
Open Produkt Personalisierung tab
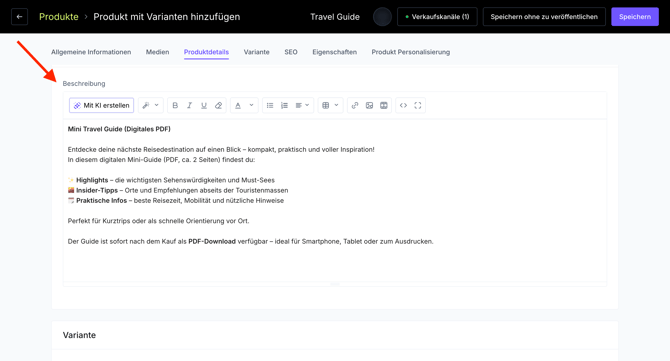[x=411, y=52]
